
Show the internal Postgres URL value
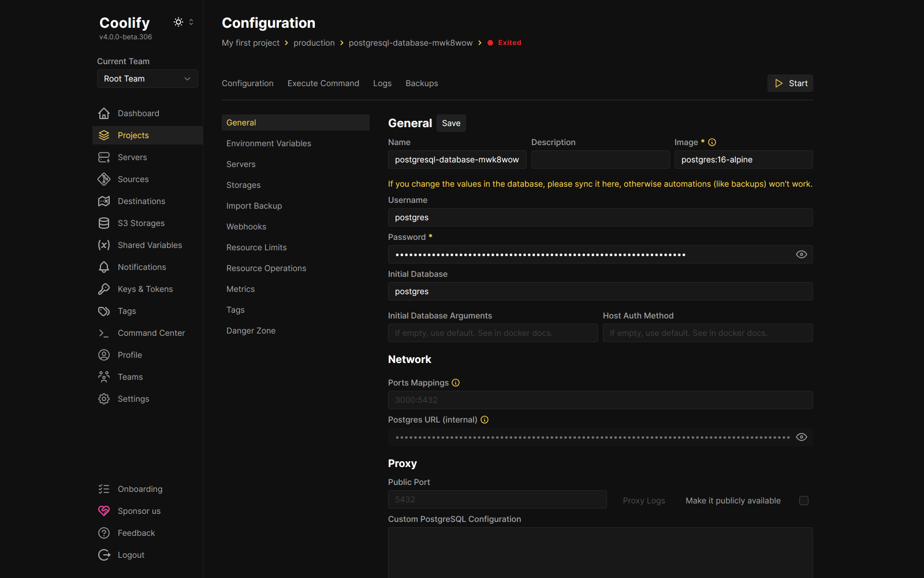click(801, 437)
